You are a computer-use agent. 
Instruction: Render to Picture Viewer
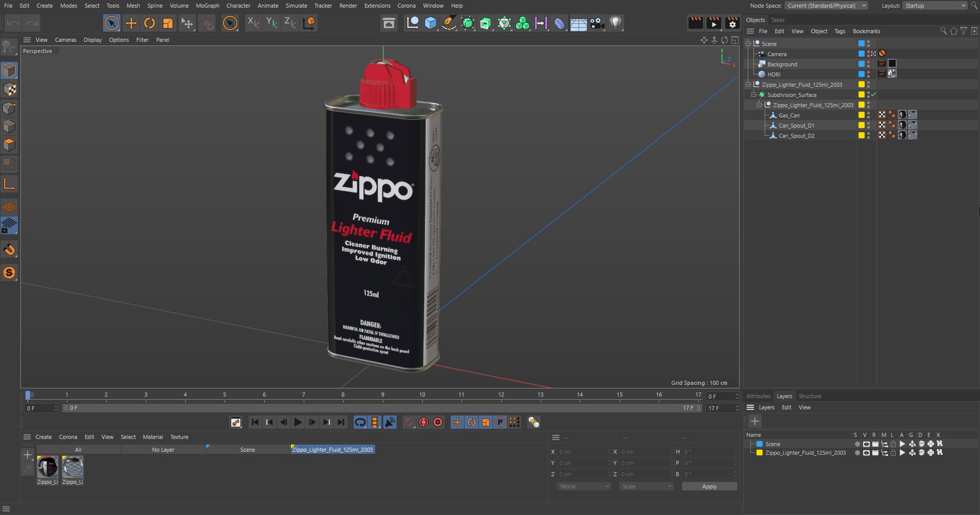(714, 23)
